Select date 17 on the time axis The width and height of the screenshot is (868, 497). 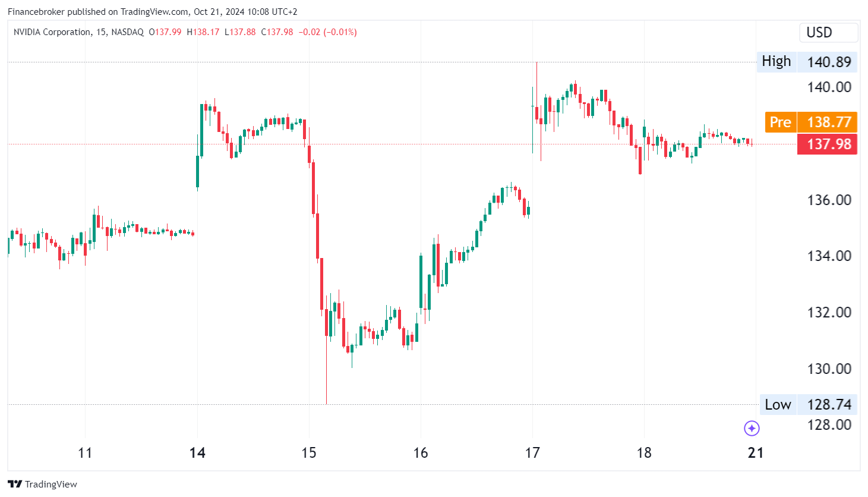pos(532,453)
